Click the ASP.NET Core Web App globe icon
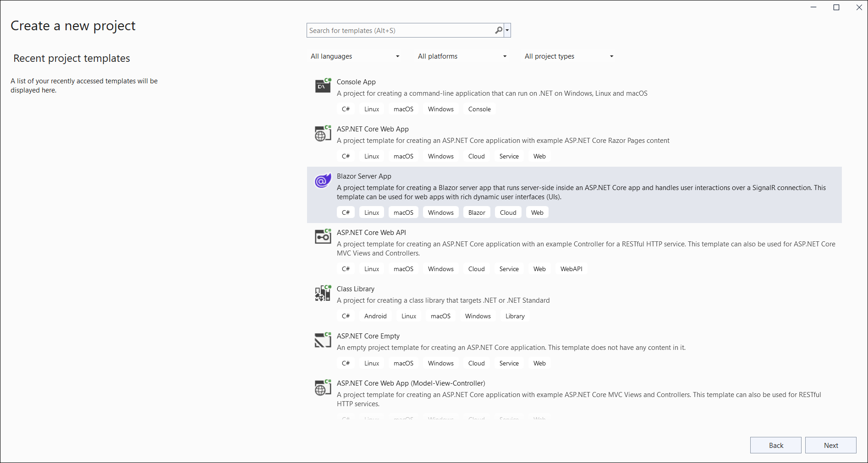 tap(323, 133)
